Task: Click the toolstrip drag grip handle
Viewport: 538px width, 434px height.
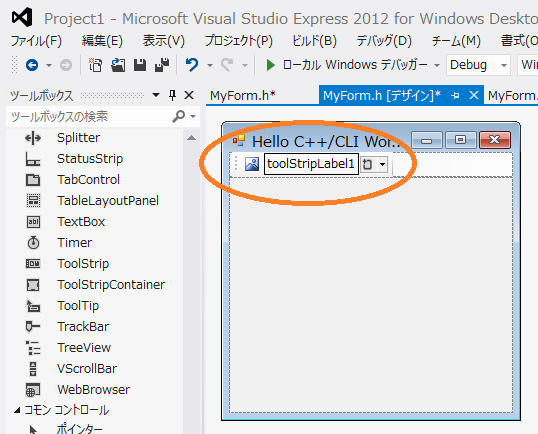Action: click(236, 164)
